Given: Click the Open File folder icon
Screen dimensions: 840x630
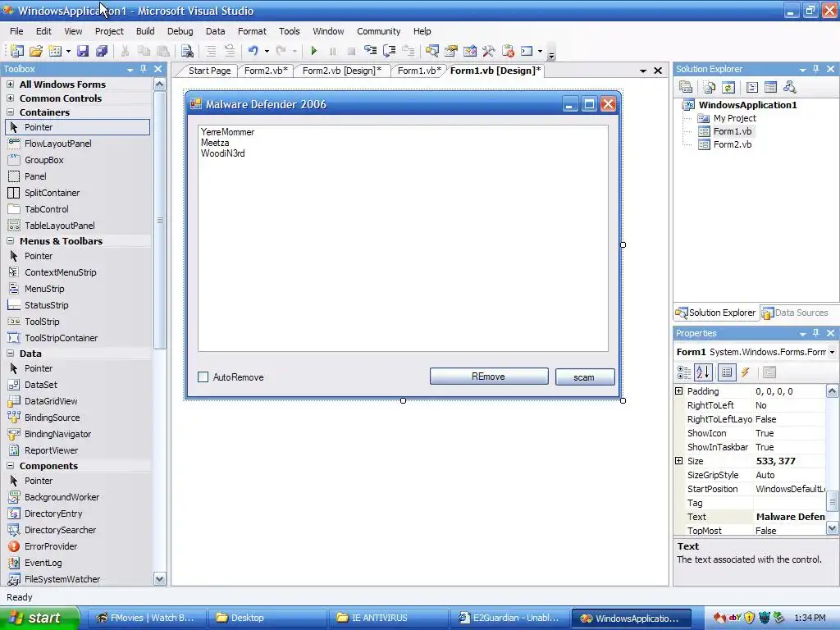Looking at the screenshot, I should point(36,51).
